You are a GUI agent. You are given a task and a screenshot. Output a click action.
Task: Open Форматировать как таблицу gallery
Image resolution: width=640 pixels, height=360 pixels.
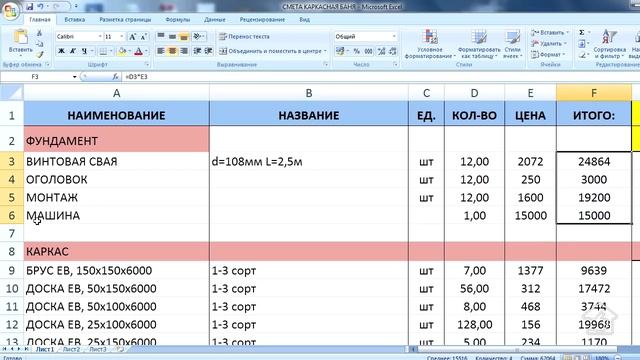[479, 44]
